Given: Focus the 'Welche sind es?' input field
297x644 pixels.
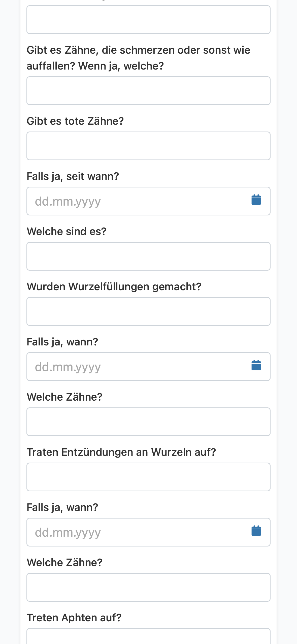Looking at the screenshot, I should [x=148, y=256].
